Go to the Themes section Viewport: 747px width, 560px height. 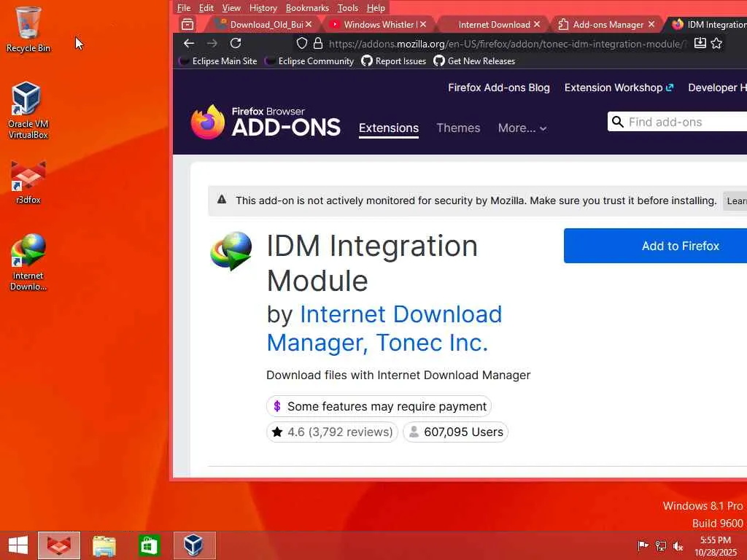point(458,128)
